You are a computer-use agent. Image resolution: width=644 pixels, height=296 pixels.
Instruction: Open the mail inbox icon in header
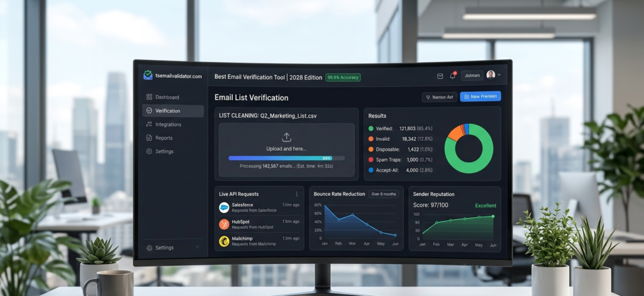point(440,76)
